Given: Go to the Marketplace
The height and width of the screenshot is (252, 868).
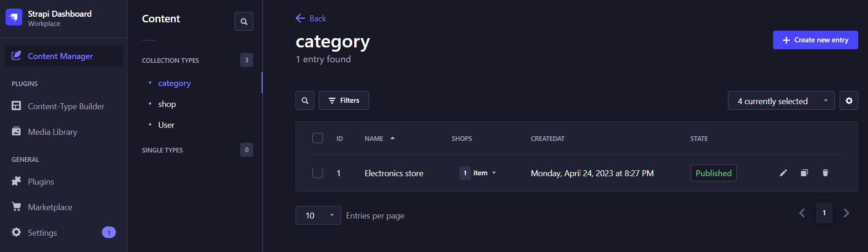Looking at the screenshot, I should 50,207.
